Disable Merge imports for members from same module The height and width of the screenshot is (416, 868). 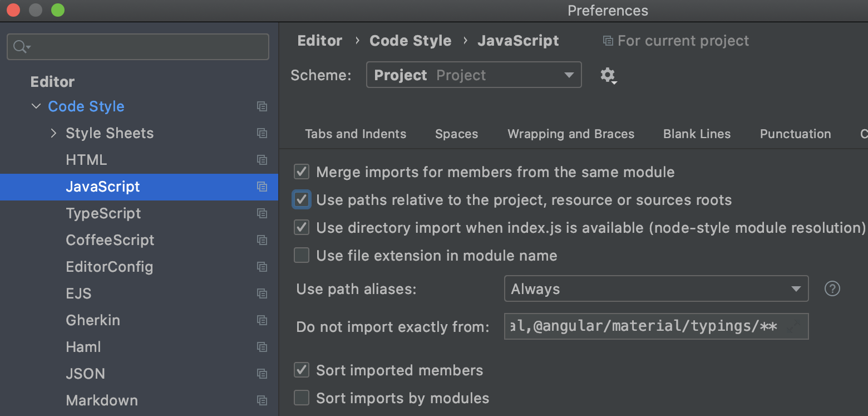301,172
